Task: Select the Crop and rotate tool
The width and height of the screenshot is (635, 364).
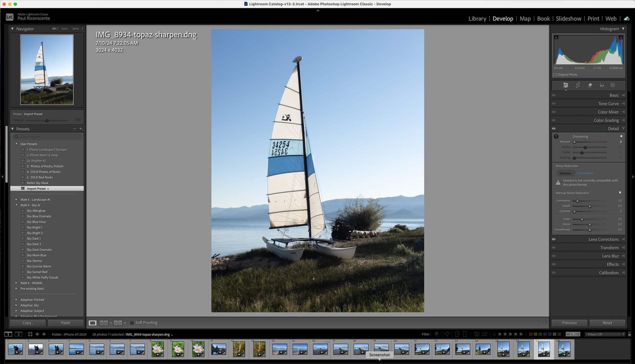Action: pos(578,85)
